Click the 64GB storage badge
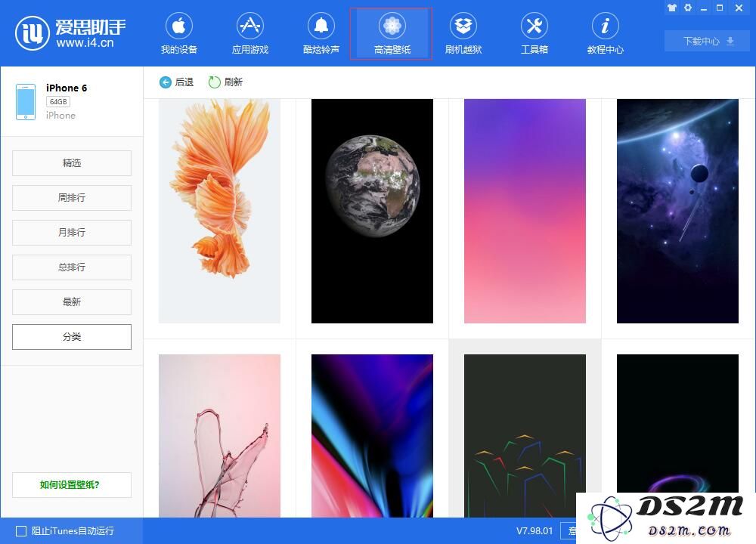 pyautogui.click(x=58, y=102)
